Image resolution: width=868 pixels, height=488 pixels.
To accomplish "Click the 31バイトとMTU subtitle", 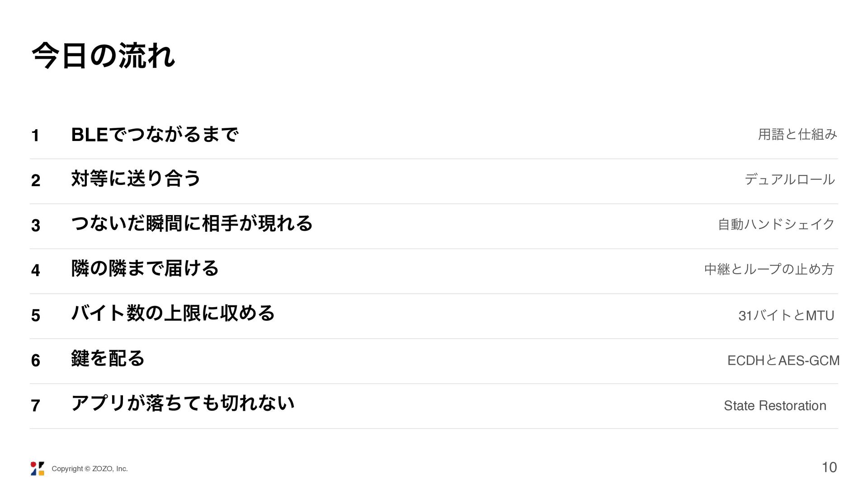I will tap(786, 315).
